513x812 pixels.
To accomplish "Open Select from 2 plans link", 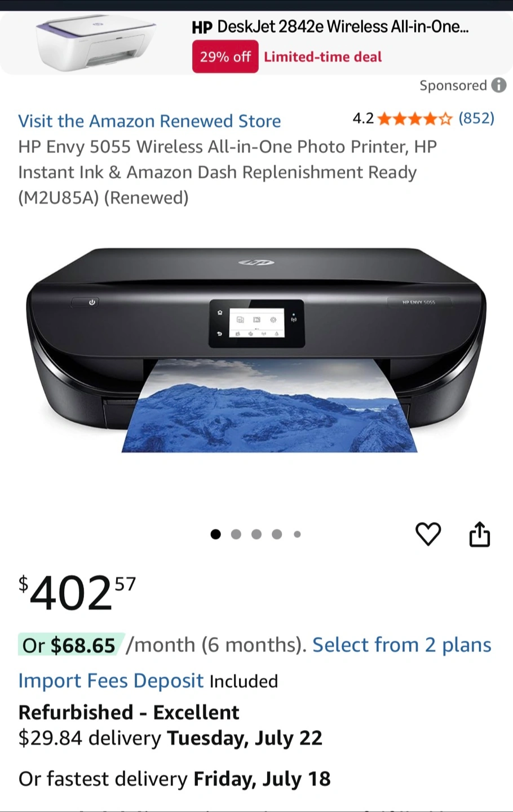I will click(402, 645).
